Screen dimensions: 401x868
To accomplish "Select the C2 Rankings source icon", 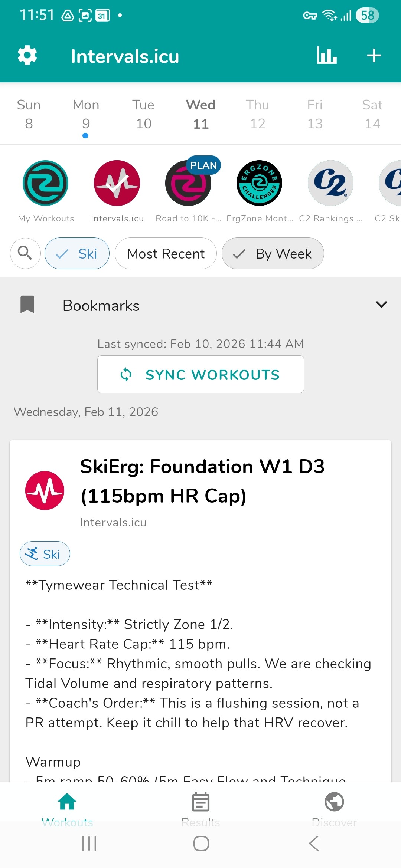I will (x=330, y=183).
